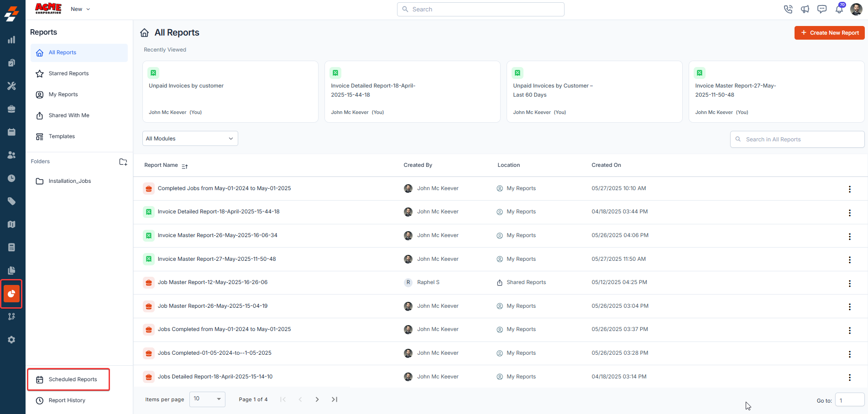Click the wrench and screwdriver tools icon
This screenshot has height=414, width=868.
11,86
